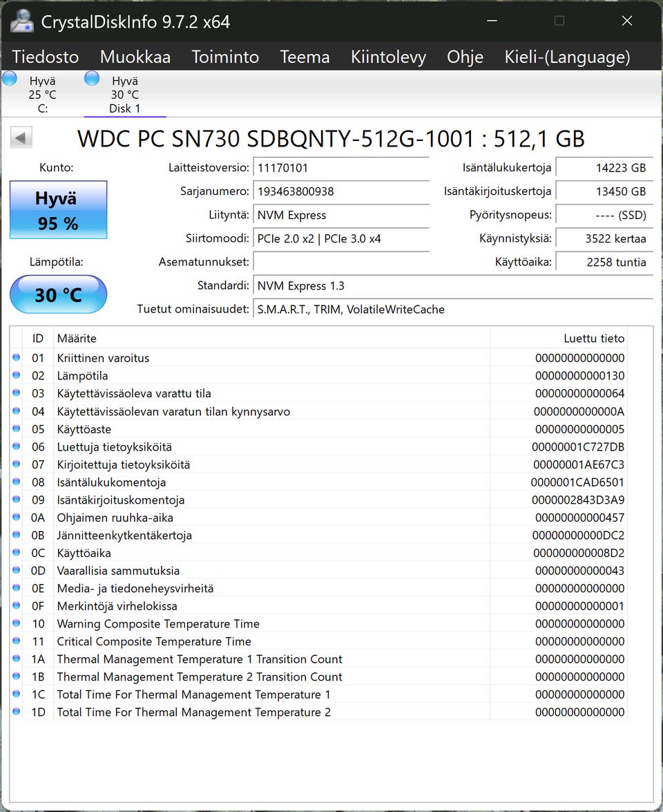Screen dimensions: 663x812
Task: Click the Laitteistoversio field 11170101
Action: pos(341,168)
